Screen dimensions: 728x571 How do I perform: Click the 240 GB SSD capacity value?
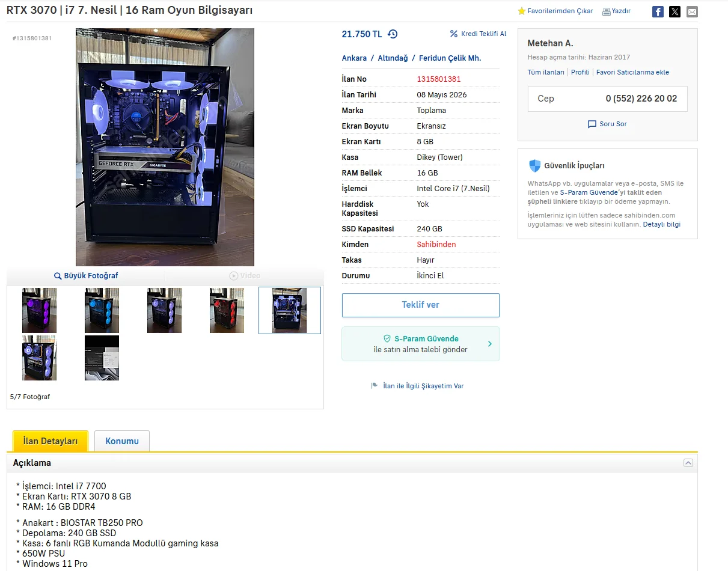tap(430, 229)
